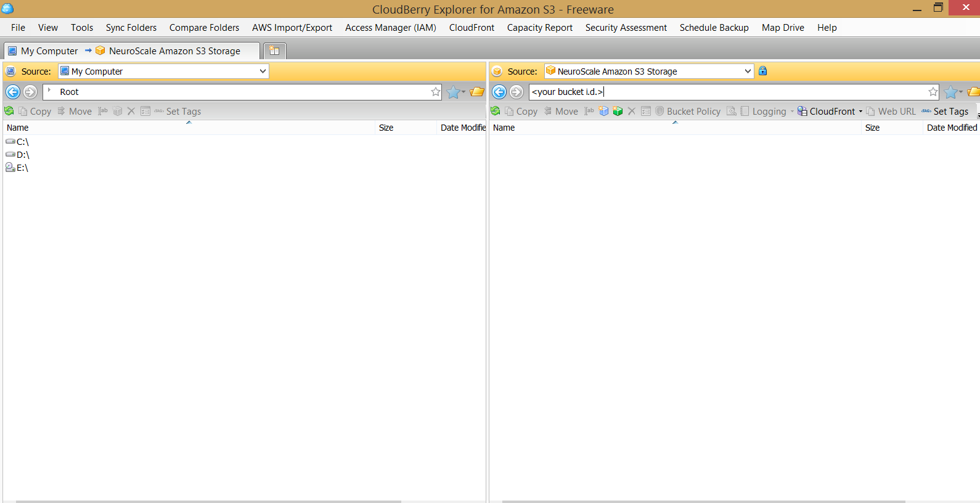Click the new folder icon in the My Computer pane
980x503 pixels.
[118, 111]
